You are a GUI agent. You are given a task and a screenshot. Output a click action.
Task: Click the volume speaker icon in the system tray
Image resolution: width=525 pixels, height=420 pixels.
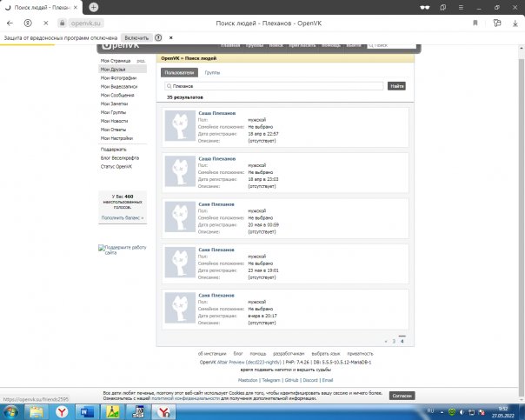(462, 412)
